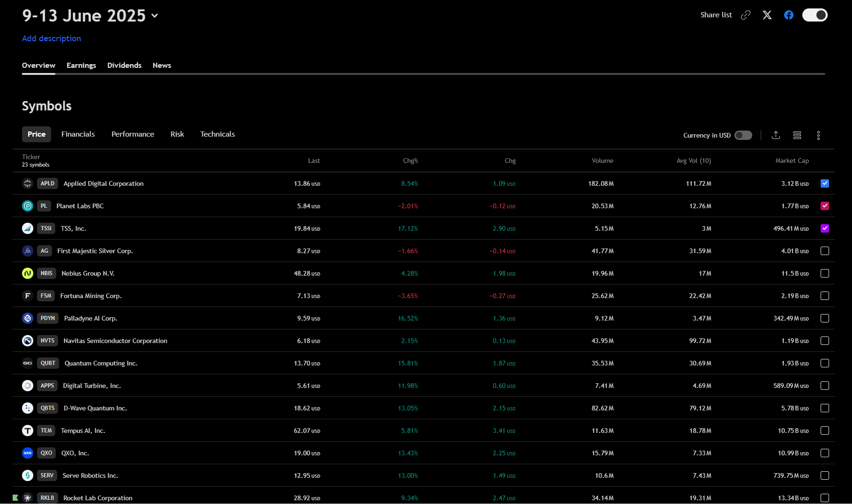
Task: Check the D-Wave Quantum checkbox
Action: pyautogui.click(x=825, y=408)
